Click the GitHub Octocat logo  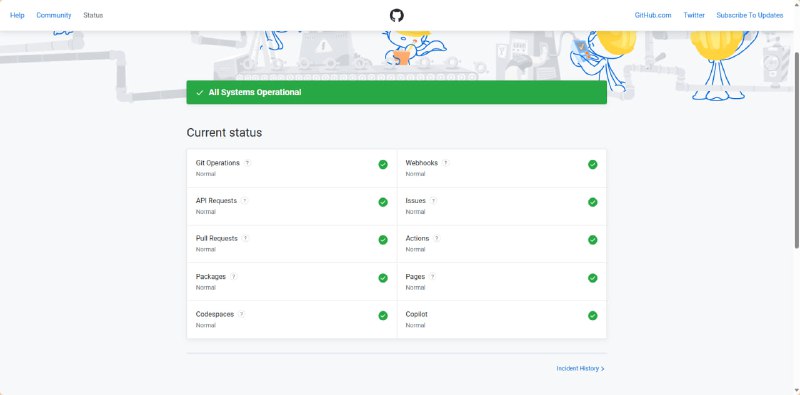tap(396, 15)
